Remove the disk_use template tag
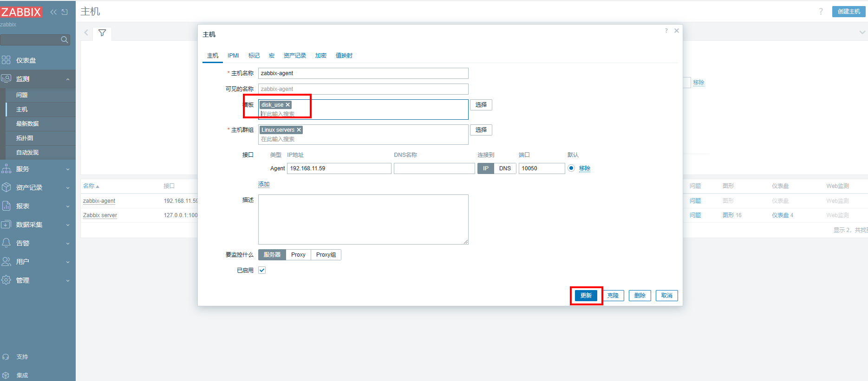The width and height of the screenshot is (868, 381). 287,105
